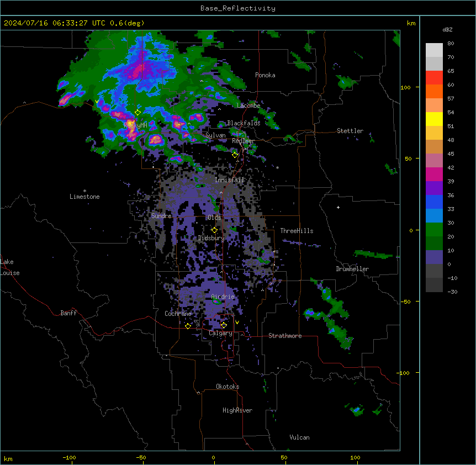This screenshot has width=476, height=465.
Task: Select the yellow diamond marker below RedDeer
Action: coord(235,155)
